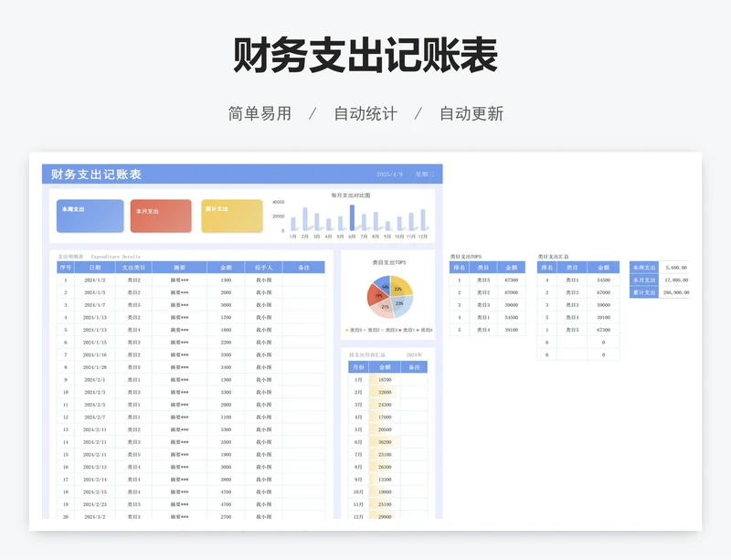The height and width of the screenshot is (560, 731).
Task: Click the 月份 header in monthly summary table
Action: [358, 367]
